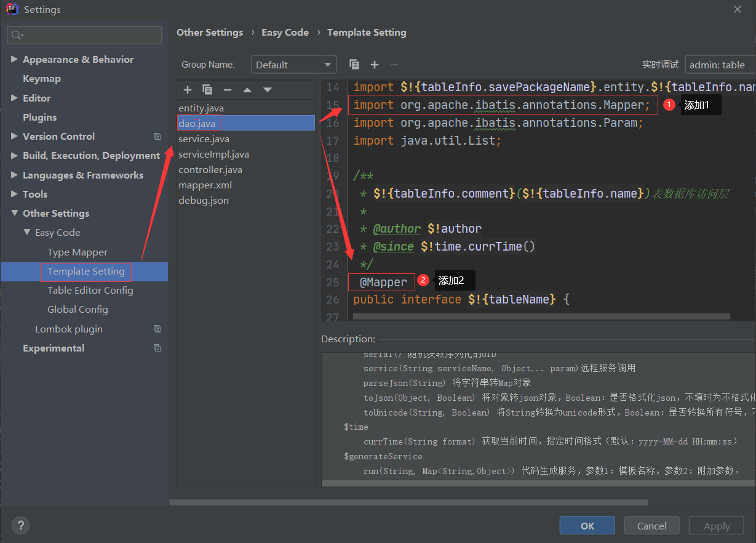This screenshot has width=756, height=543.
Task: Open the Group Name dropdown
Action: (293, 65)
